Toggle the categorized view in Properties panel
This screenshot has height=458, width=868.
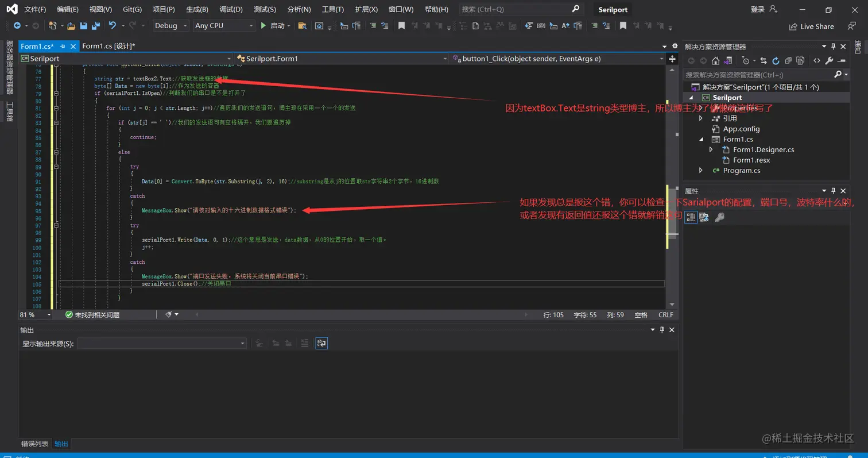[691, 217]
